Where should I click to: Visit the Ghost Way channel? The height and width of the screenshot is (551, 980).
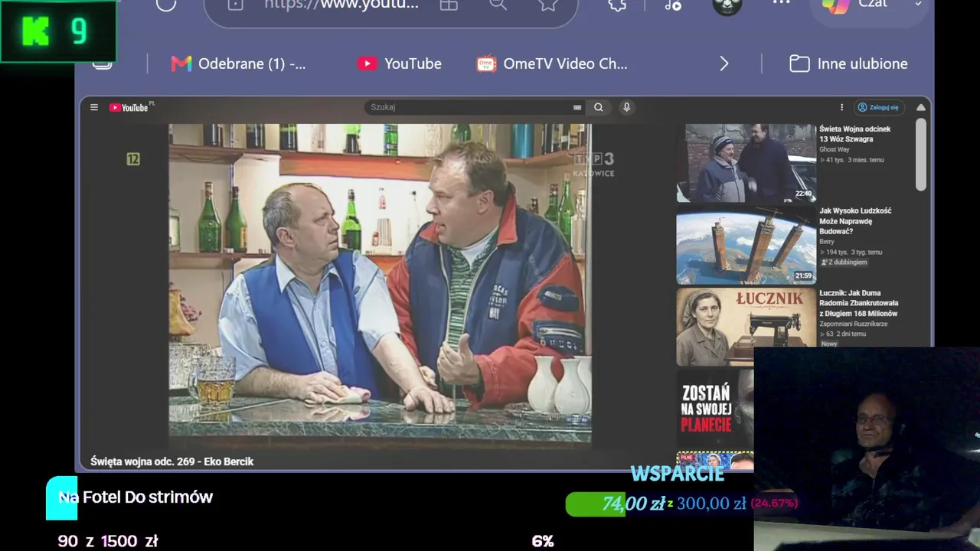(835, 150)
